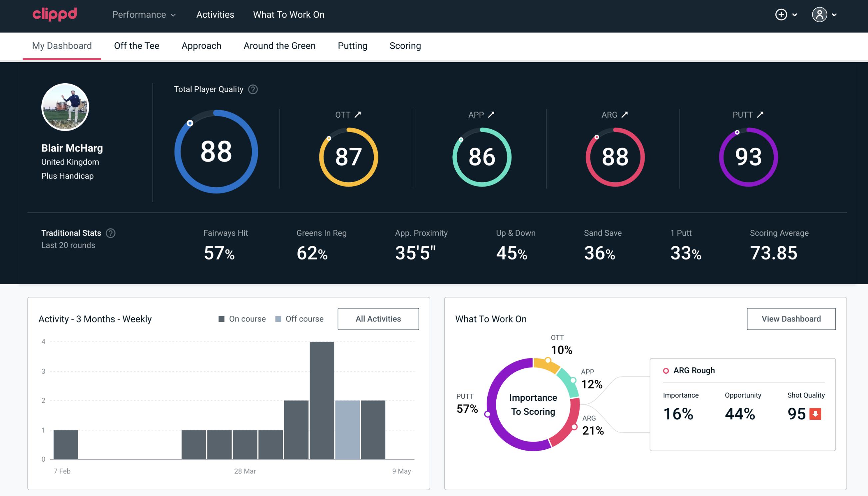Image resolution: width=868 pixels, height=496 pixels.
Task: Select the ARG Rough donut segment
Action: (x=572, y=423)
